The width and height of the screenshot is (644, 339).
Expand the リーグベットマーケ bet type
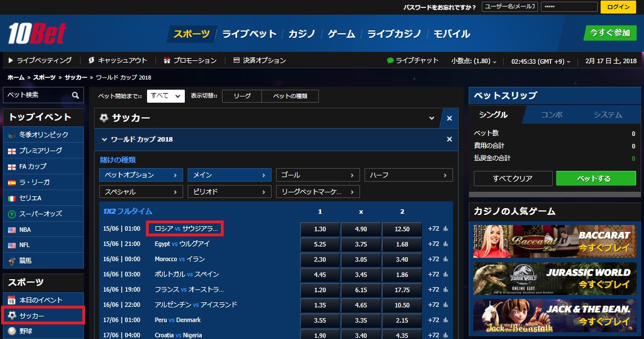click(318, 192)
